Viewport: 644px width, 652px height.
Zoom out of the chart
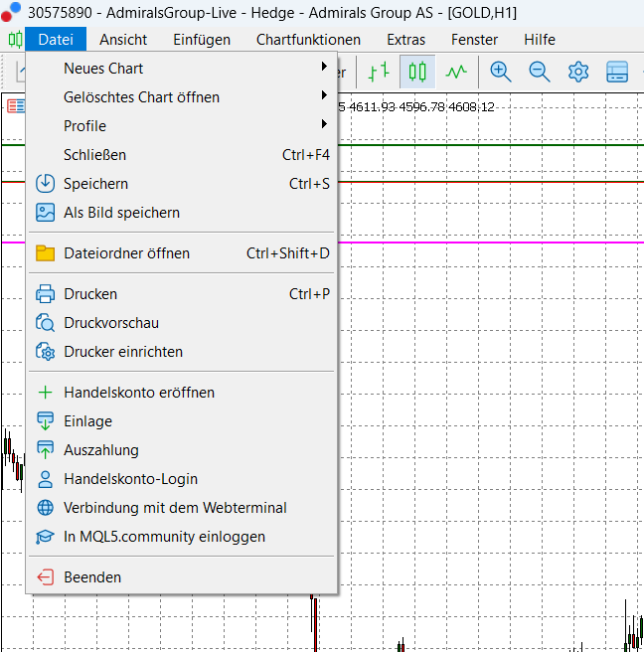point(540,72)
